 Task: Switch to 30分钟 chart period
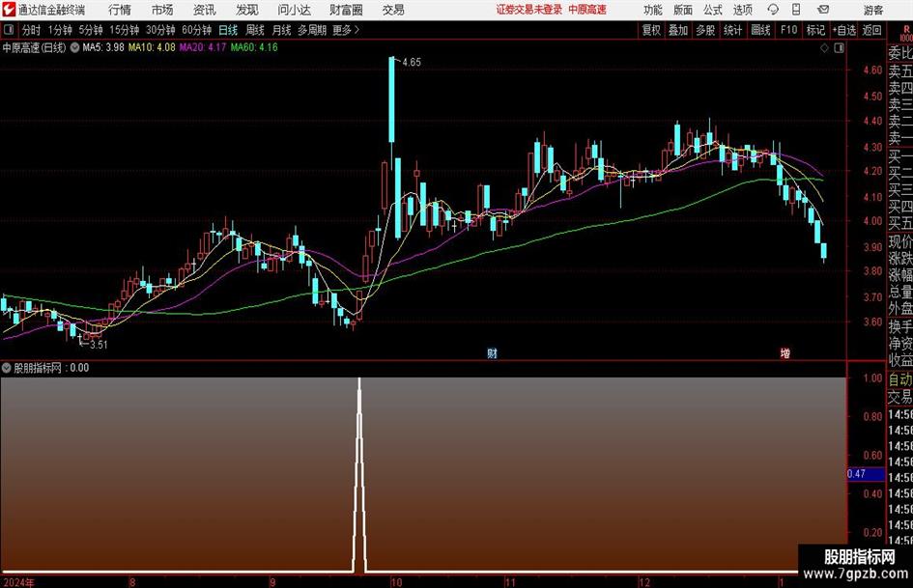(160, 30)
